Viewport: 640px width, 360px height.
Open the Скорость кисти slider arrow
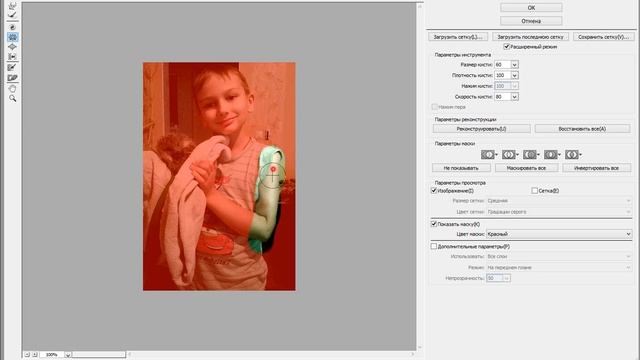click(x=515, y=97)
